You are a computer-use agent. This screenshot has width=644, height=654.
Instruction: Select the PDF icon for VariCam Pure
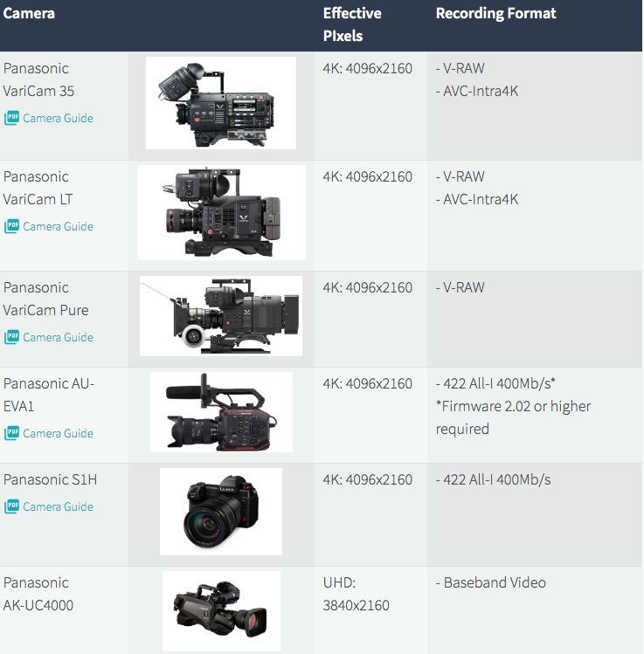tap(12, 337)
